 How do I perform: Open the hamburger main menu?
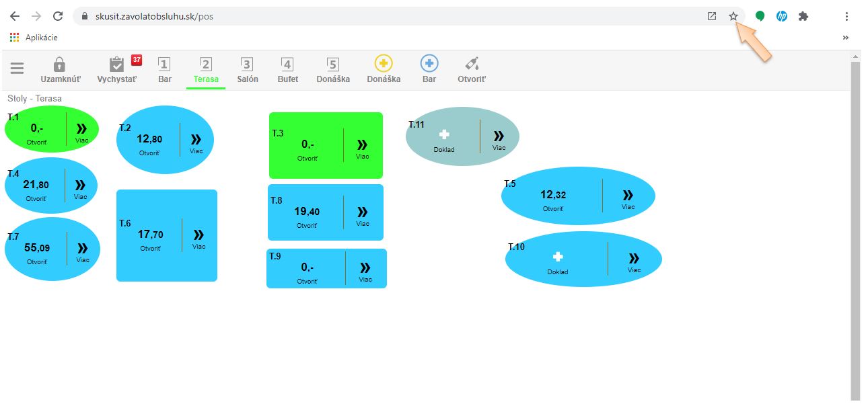(17, 69)
